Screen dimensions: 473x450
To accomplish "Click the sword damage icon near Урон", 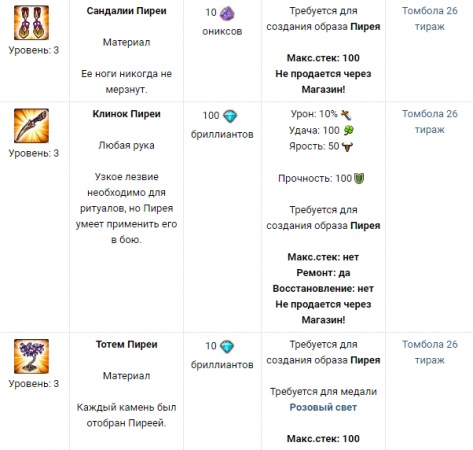I will 346,115.
